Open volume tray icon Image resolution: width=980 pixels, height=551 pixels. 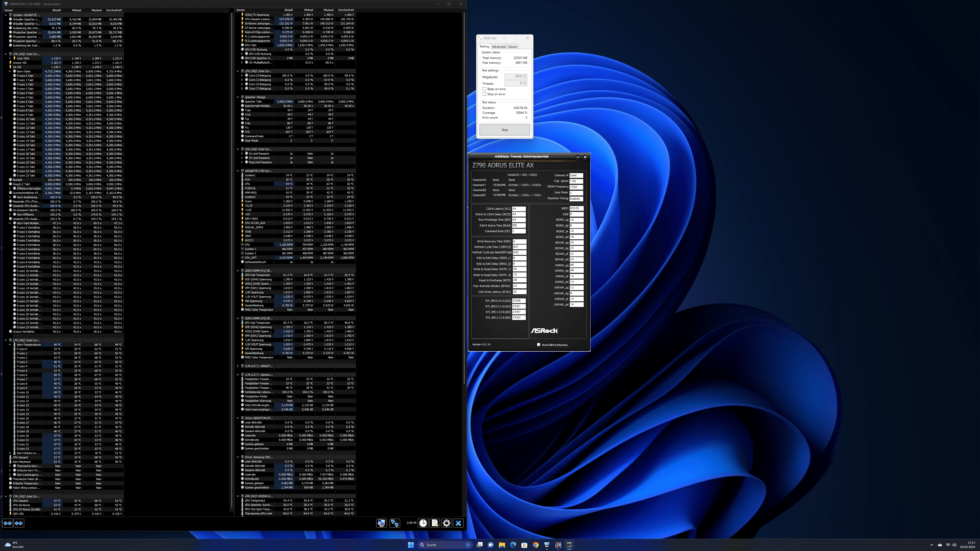tap(954, 545)
